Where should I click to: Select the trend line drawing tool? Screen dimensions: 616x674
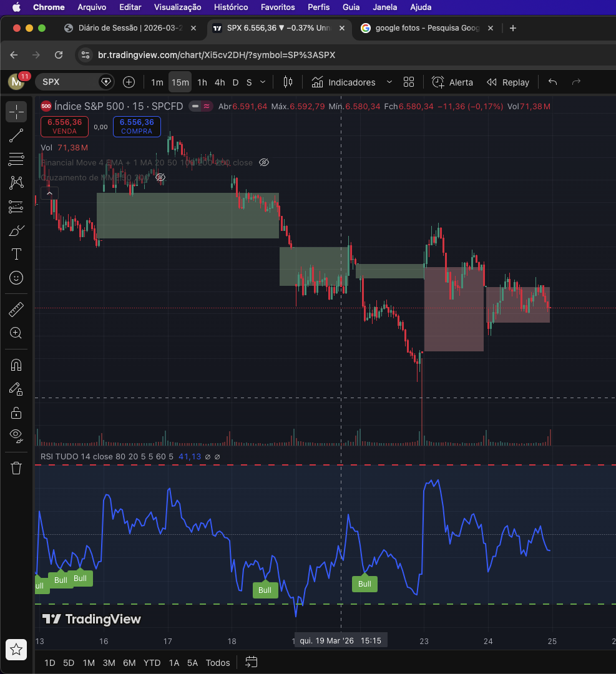coord(16,135)
